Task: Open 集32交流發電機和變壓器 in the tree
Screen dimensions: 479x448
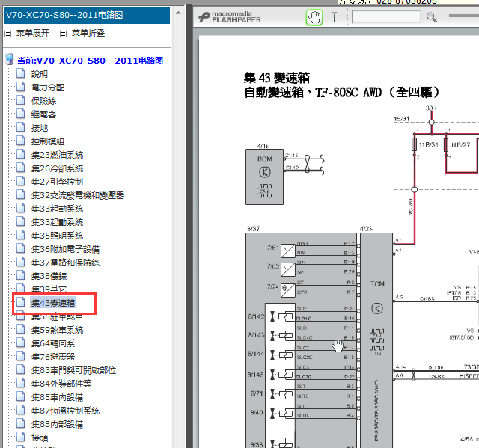Action: (78, 195)
